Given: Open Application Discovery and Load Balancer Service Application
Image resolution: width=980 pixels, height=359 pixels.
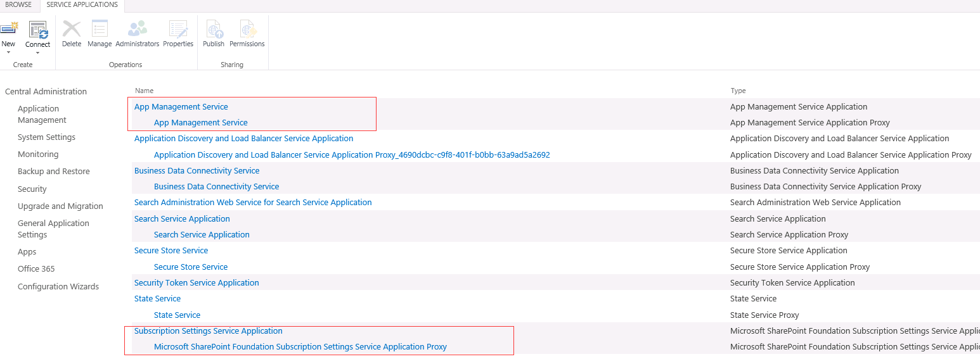Looking at the screenshot, I should click(x=244, y=138).
